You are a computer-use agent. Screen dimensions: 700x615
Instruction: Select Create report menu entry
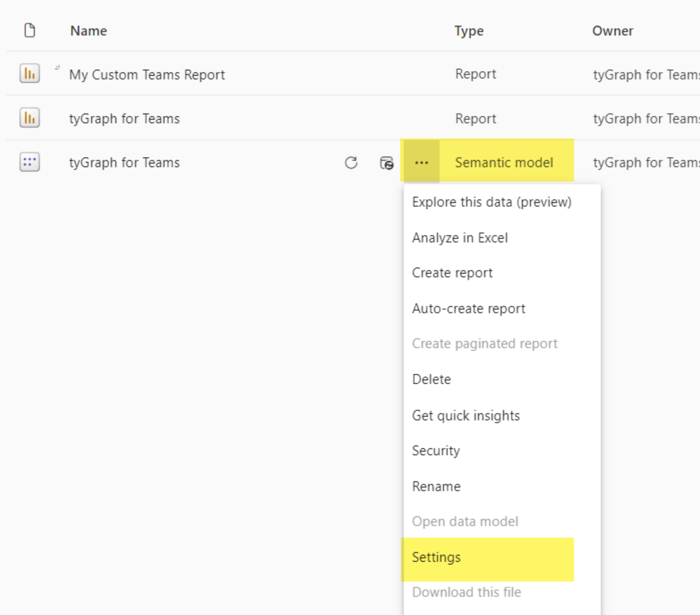coord(452,273)
